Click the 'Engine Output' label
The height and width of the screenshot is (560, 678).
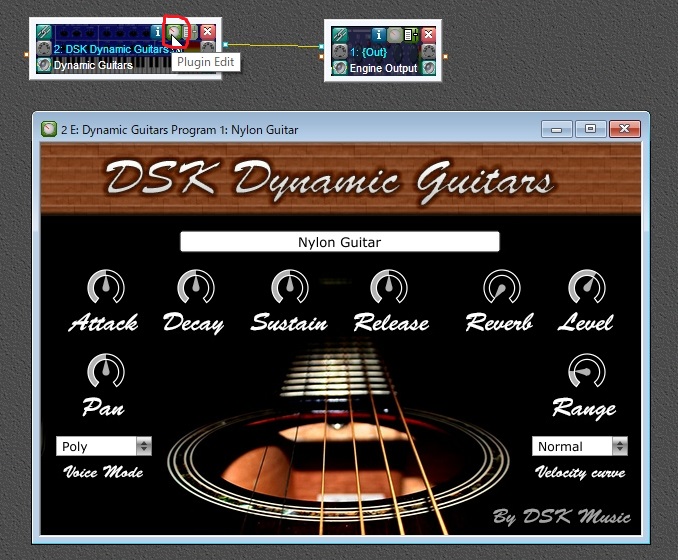pyautogui.click(x=384, y=68)
